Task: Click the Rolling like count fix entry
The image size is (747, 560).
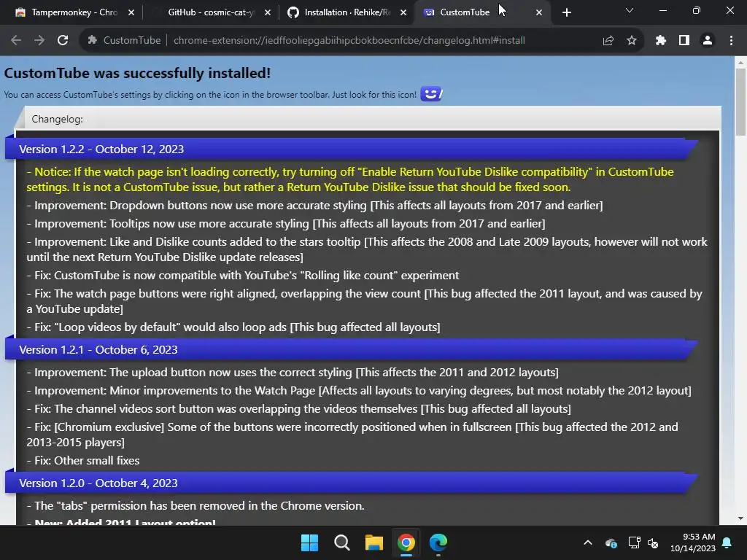Action: [243, 275]
